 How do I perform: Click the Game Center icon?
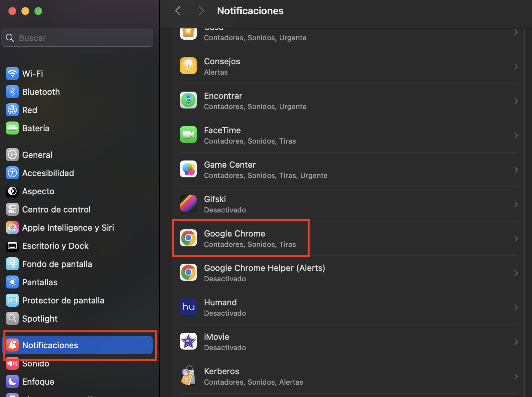click(x=188, y=169)
